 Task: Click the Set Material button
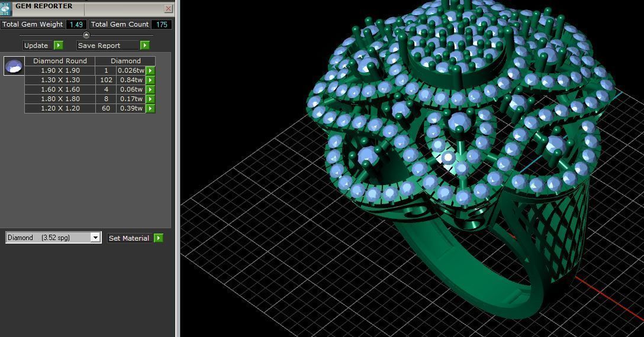(131, 238)
